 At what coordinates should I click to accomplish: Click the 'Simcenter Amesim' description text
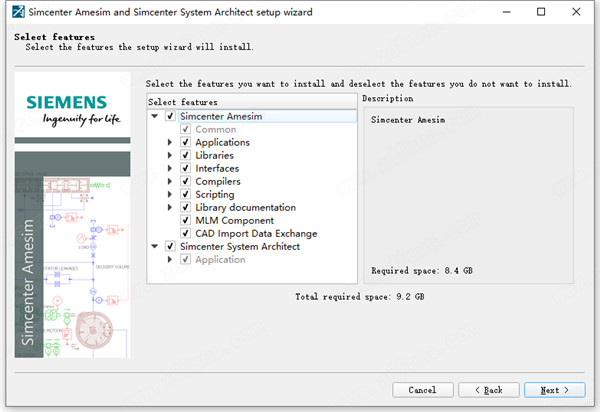coord(408,120)
